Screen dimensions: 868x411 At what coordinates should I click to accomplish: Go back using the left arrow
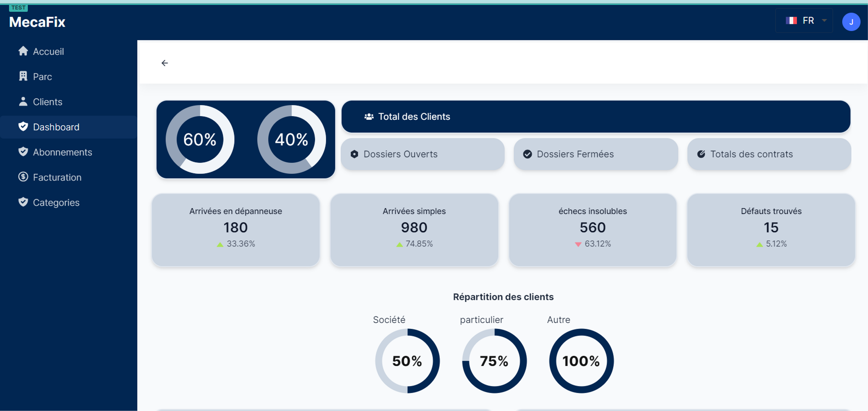click(x=164, y=63)
